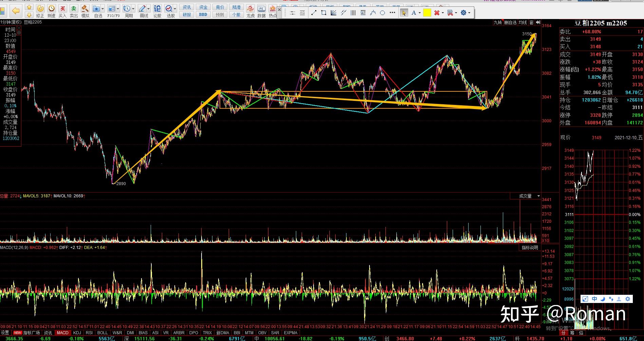Switch to the KDJ indicator tab
This screenshot has height=341, width=644.
(x=77, y=333)
